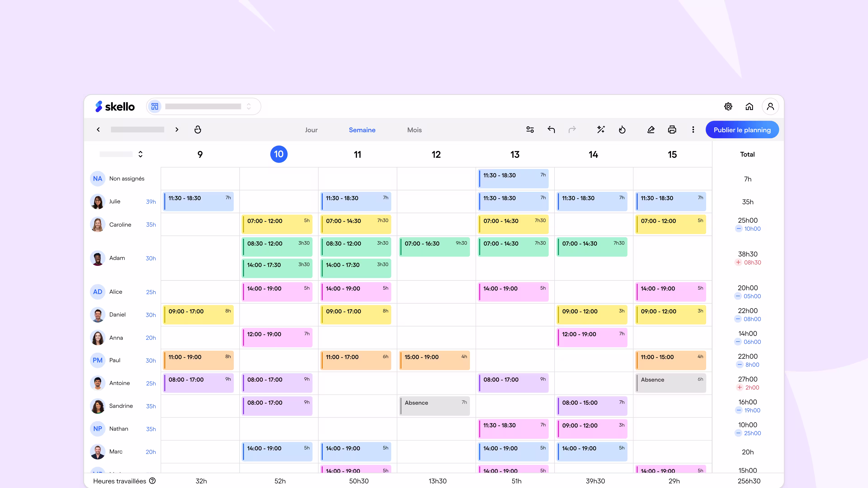The image size is (868, 488).
Task: Open the settings gear icon
Action: [728, 106]
